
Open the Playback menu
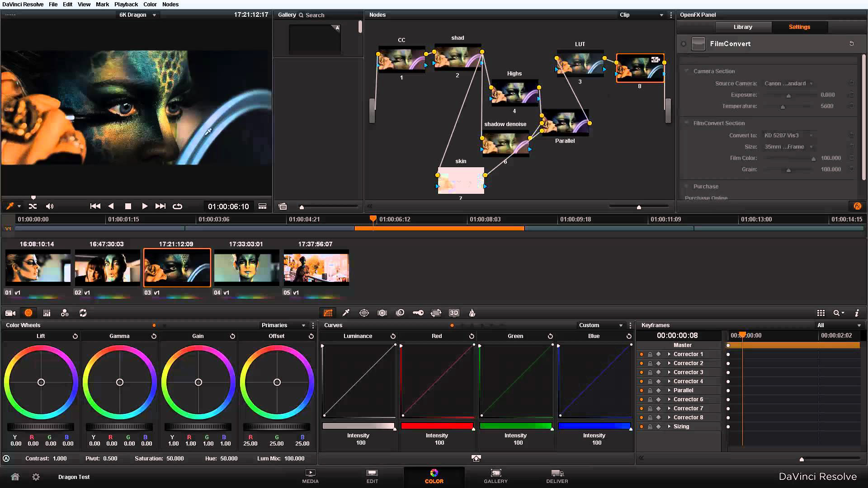coord(126,4)
